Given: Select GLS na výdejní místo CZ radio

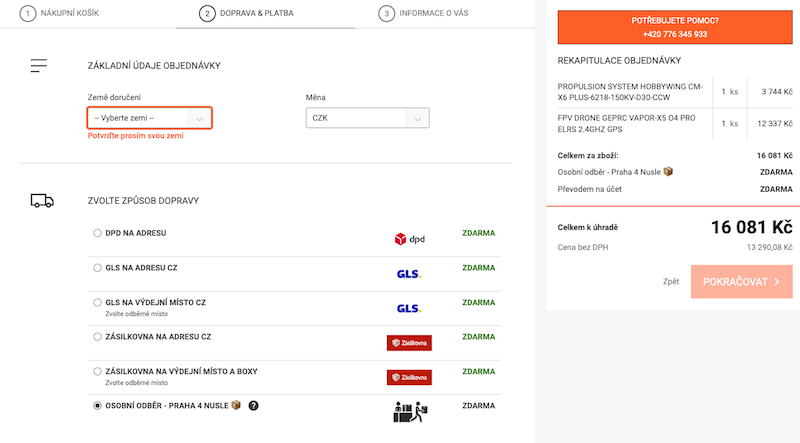Looking at the screenshot, I should tap(97, 303).
